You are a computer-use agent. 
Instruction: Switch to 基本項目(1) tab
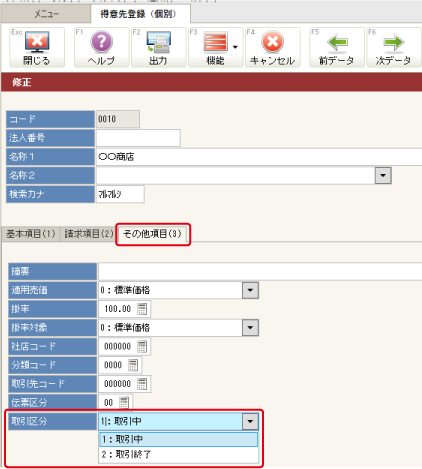(x=31, y=234)
